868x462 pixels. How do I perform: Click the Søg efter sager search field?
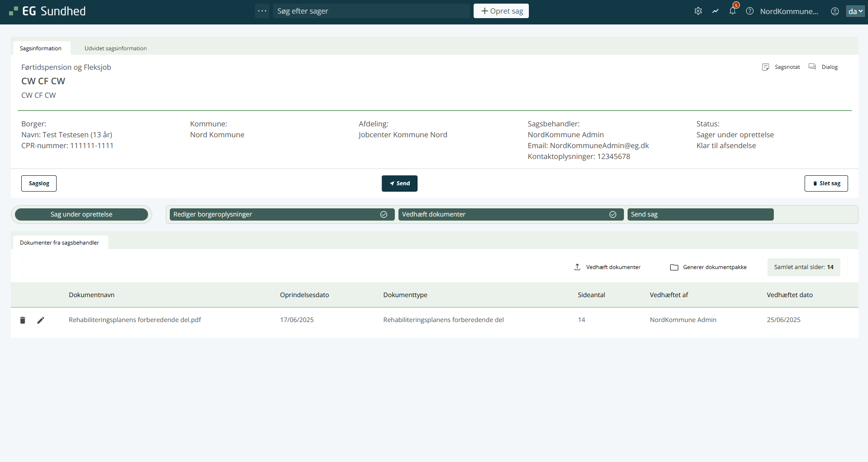(x=371, y=11)
